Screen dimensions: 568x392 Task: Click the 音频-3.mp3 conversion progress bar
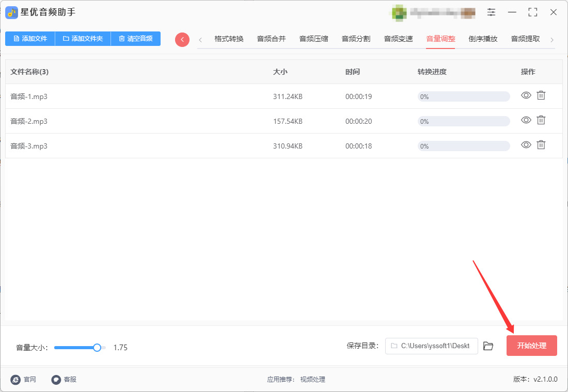click(x=464, y=146)
